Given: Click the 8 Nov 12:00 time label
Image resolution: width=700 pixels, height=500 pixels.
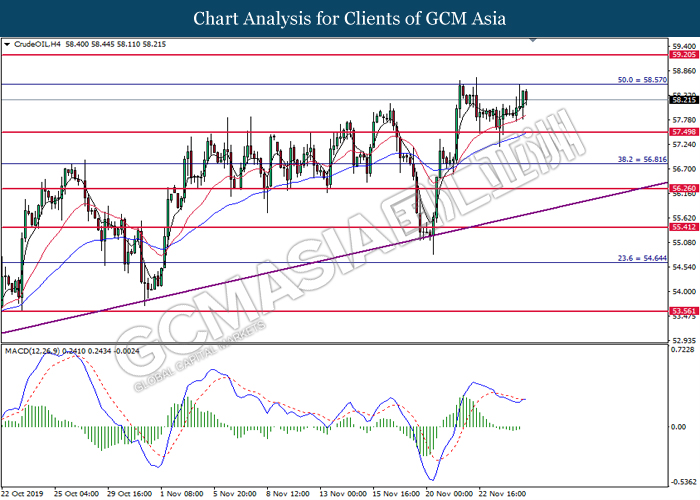Looking at the screenshot, I should point(288,493).
